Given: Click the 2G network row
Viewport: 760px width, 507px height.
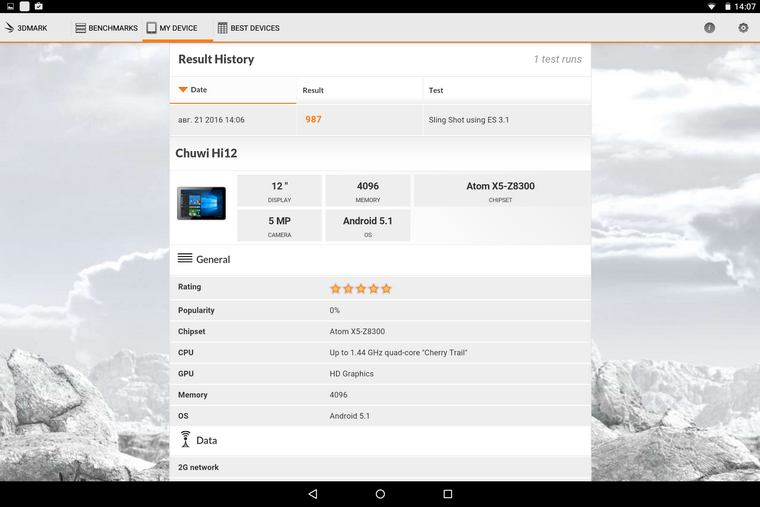Looking at the screenshot, I should [380, 468].
